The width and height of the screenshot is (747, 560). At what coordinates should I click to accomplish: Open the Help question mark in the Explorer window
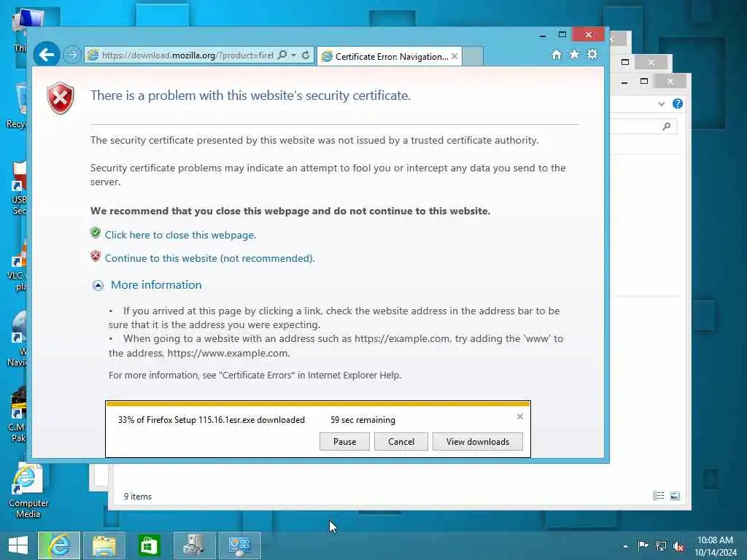click(678, 104)
